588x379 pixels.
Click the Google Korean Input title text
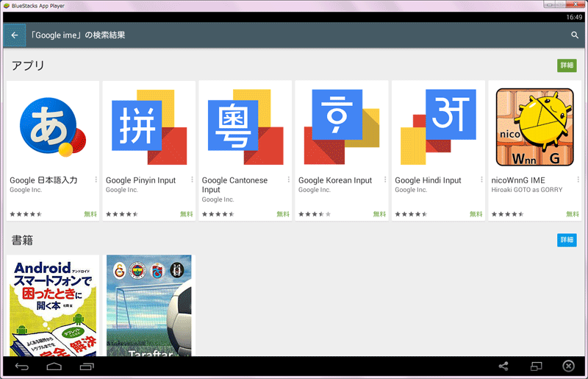pyautogui.click(x=335, y=180)
